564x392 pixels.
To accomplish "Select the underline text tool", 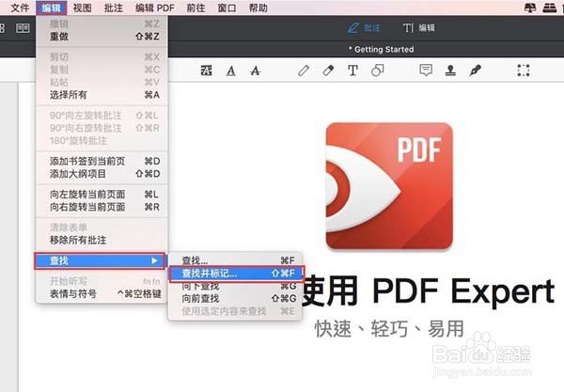I will click(231, 71).
